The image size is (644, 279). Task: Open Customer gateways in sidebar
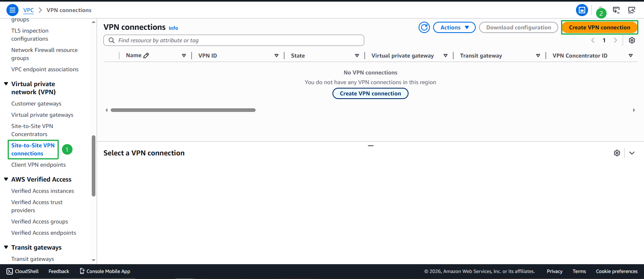tap(36, 103)
